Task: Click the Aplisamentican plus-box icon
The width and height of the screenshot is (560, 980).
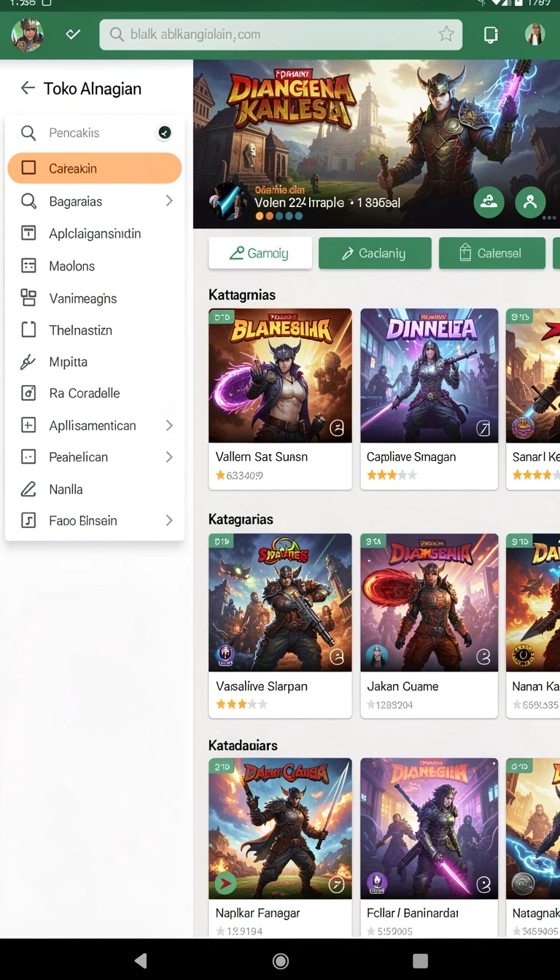Action: (28, 425)
